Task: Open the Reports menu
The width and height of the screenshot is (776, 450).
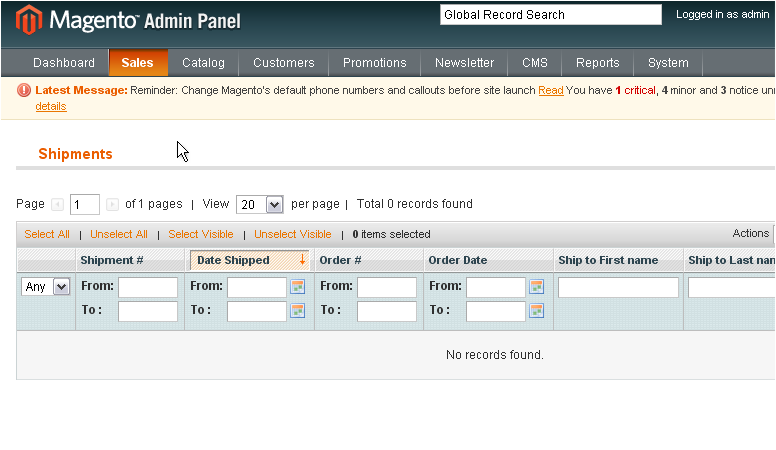Action: pyautogui.click(x=597, y=63)
